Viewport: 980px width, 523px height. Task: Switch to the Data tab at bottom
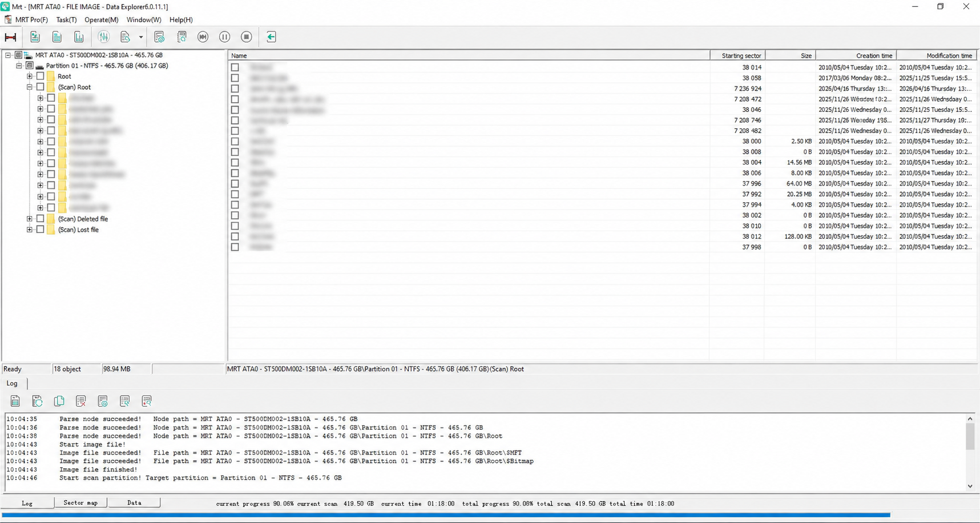(x=134, y=503)
